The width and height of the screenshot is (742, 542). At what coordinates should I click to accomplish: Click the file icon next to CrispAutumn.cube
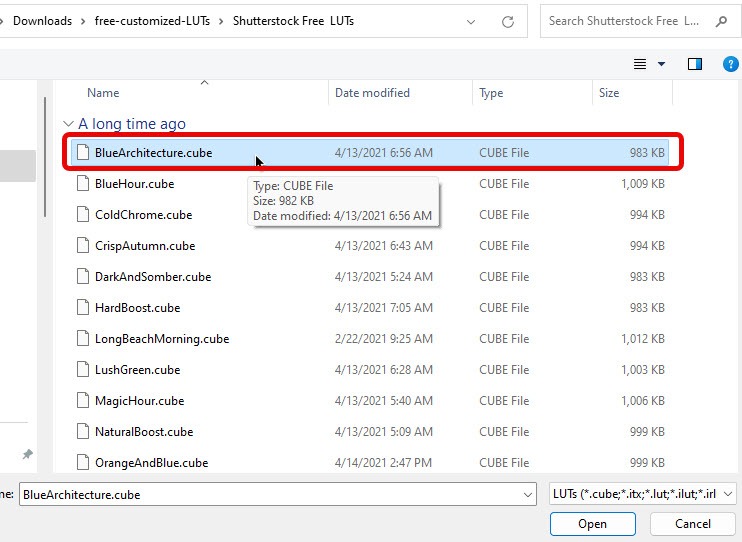pos(83,246)
